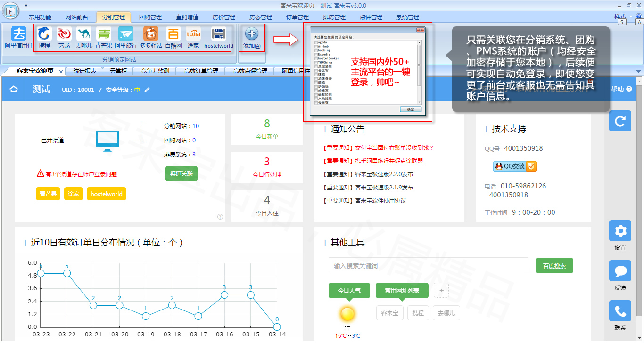Open the 今日天气 dropdown button

349,291
